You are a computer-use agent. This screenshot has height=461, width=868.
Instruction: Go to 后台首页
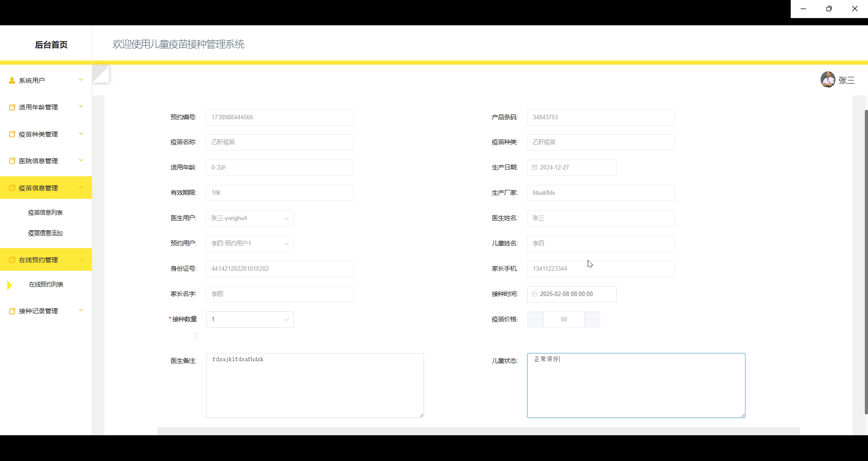(x=51, y=44)
